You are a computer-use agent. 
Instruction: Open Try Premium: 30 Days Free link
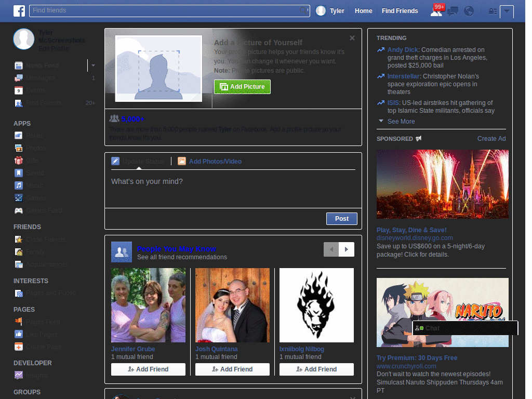point(417,358)
